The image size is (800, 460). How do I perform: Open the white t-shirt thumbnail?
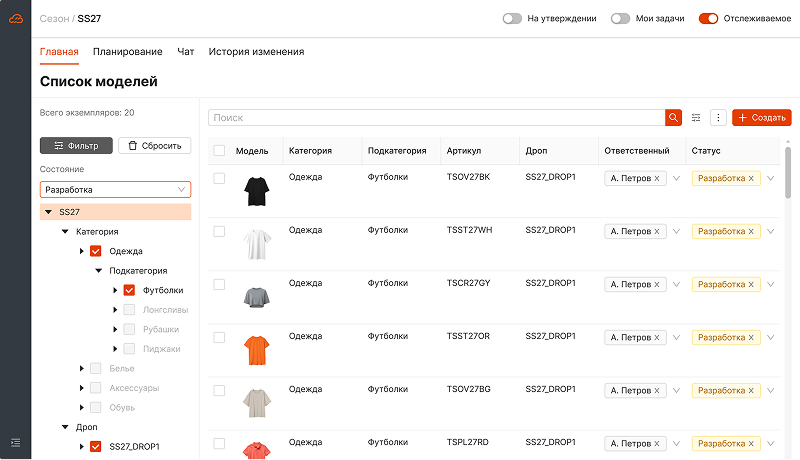257,244
